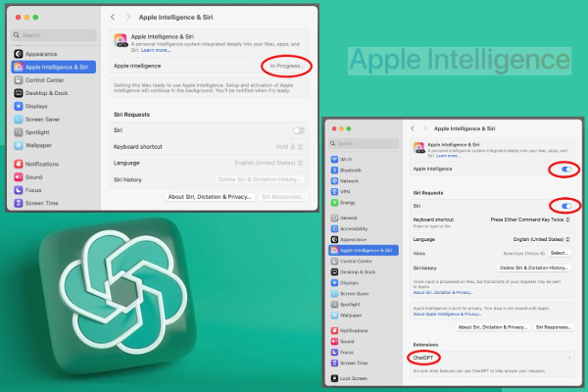Select Screen Saver in the In Progress window
The image size is (588, 392).
pyautogui.click(x=37, y=120)
